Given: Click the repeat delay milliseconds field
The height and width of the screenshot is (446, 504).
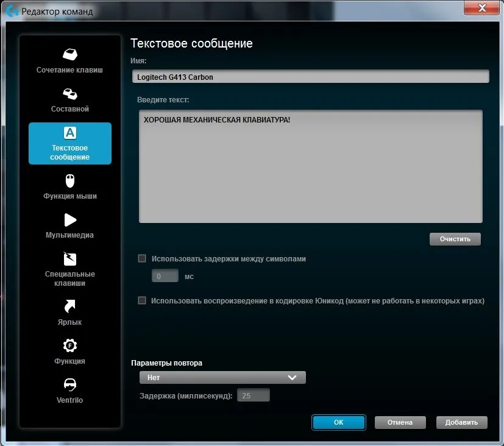Looking at the screenshot, I should pyautogui.click(x=253, y=396).
